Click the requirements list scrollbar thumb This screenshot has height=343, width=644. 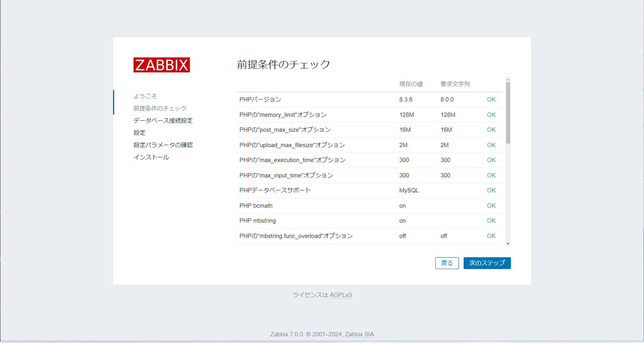[x=508, y=113]
